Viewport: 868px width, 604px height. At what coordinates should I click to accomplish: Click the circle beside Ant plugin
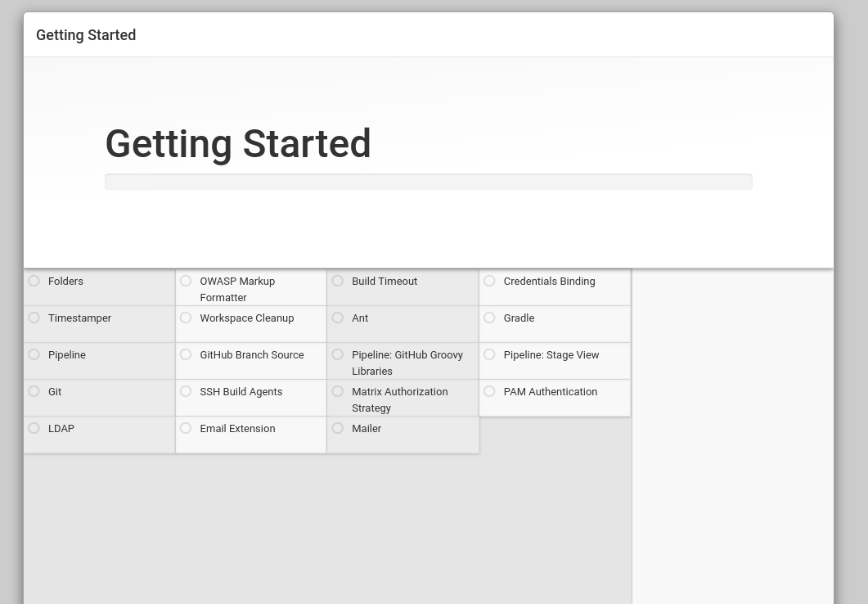pos(338,318)
